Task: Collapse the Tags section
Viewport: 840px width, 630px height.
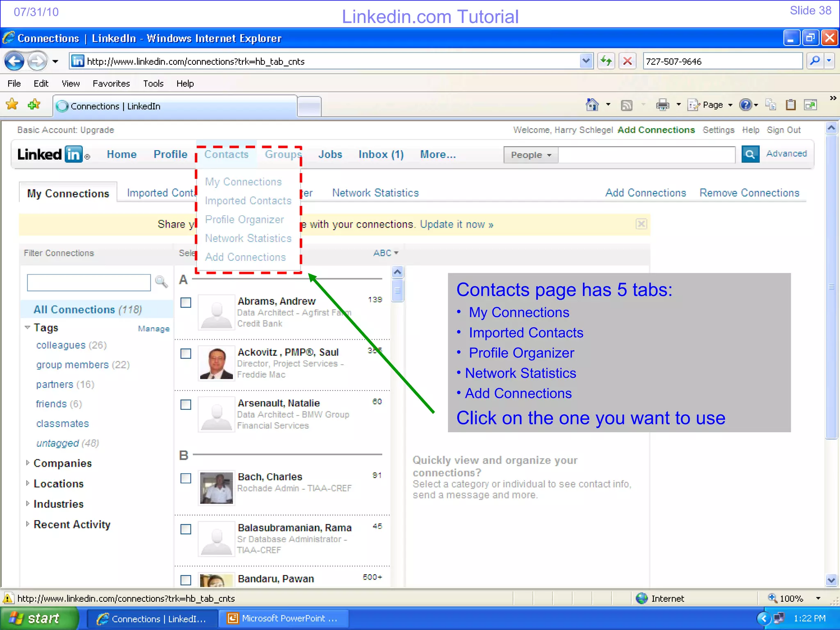Action: pos(27,327)
